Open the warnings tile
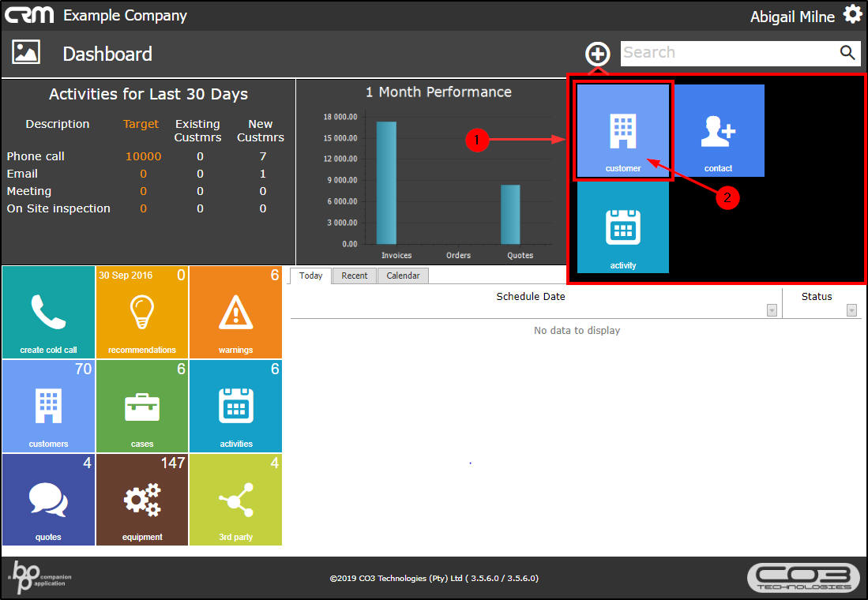Viewport: 868px width, 600px height. (236, 312)
